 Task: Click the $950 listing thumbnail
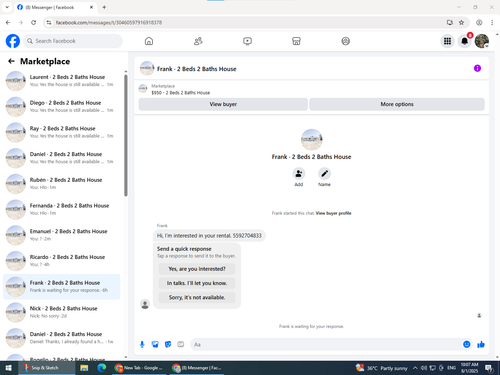pyautogui.click(x=143, y=89)
